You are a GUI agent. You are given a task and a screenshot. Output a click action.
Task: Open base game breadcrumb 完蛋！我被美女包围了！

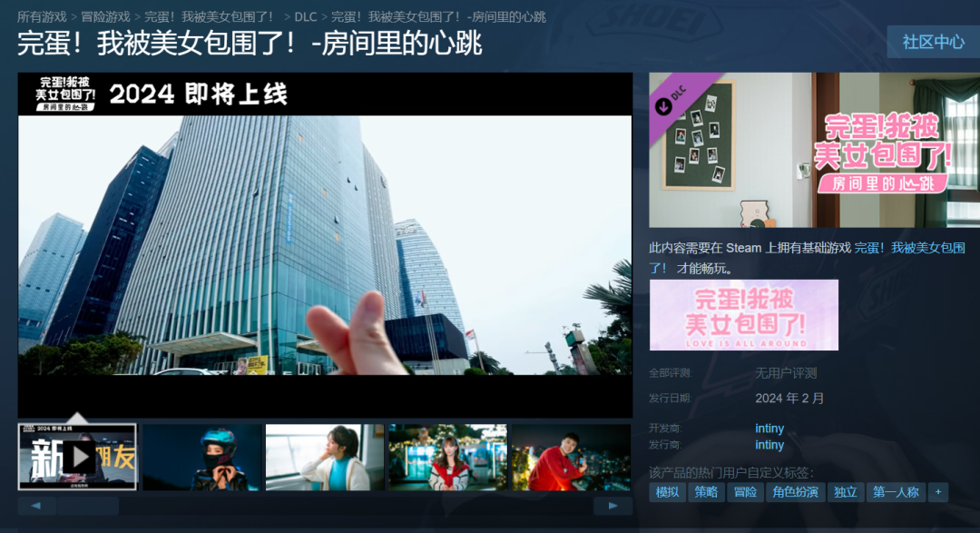click(x=209, y=17)
